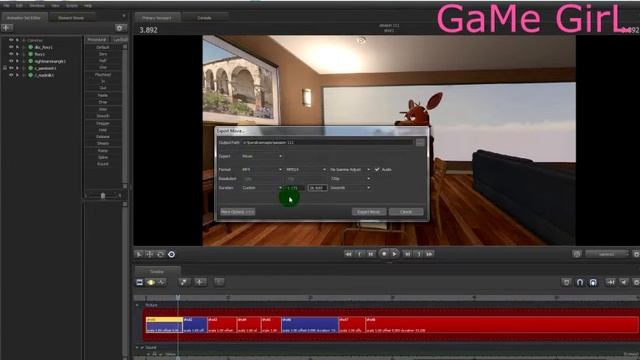Image resolution: width=640 pixels, height=360 pixels.
Task: Switch to the Element Viewer tab
Action: (x=71, y=18)
